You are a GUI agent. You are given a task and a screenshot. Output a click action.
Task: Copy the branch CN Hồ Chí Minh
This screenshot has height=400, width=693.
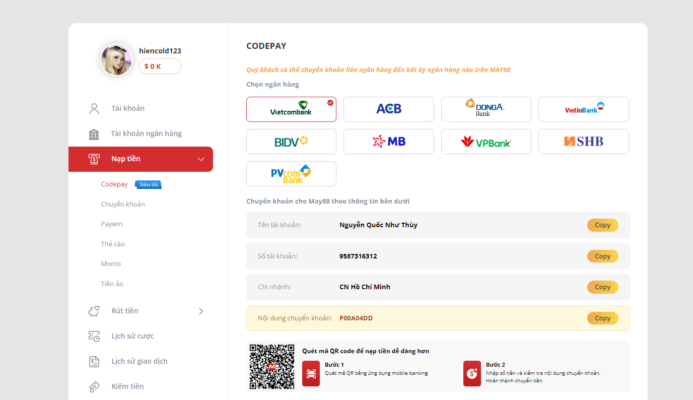pos(602,287)
